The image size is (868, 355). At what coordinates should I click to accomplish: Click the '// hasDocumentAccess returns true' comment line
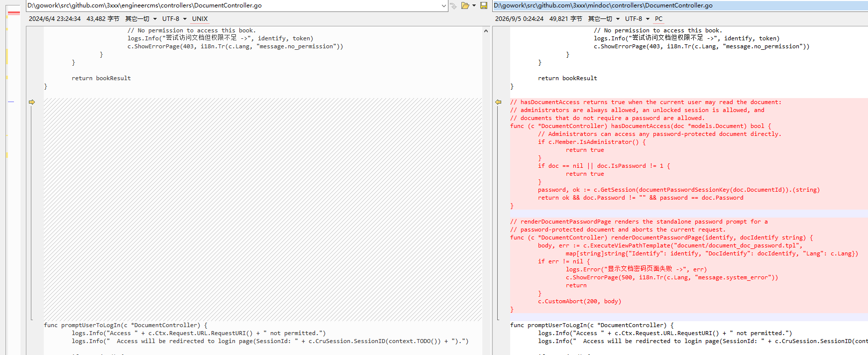click(x=646, y=102)
